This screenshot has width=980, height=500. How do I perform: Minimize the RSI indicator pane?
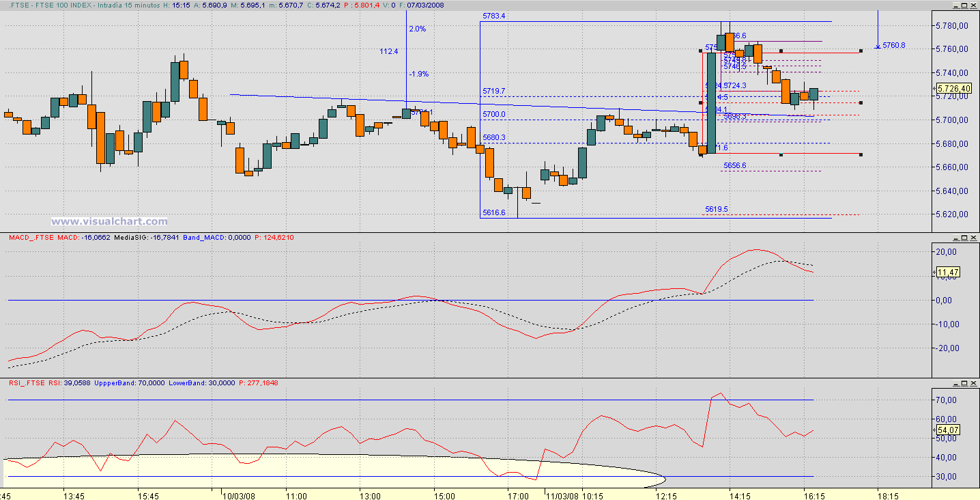(955, 383)
